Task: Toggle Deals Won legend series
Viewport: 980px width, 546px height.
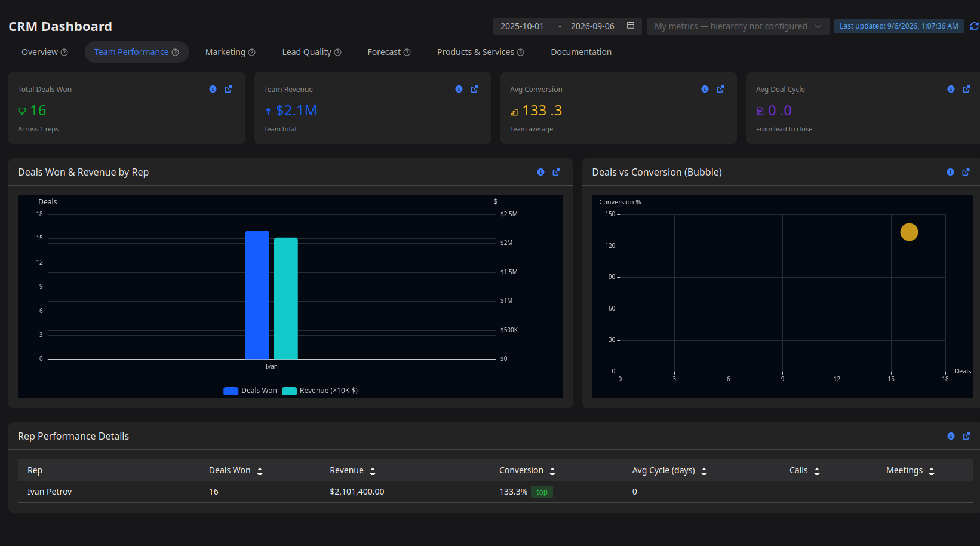Action: tap(250, 391)
